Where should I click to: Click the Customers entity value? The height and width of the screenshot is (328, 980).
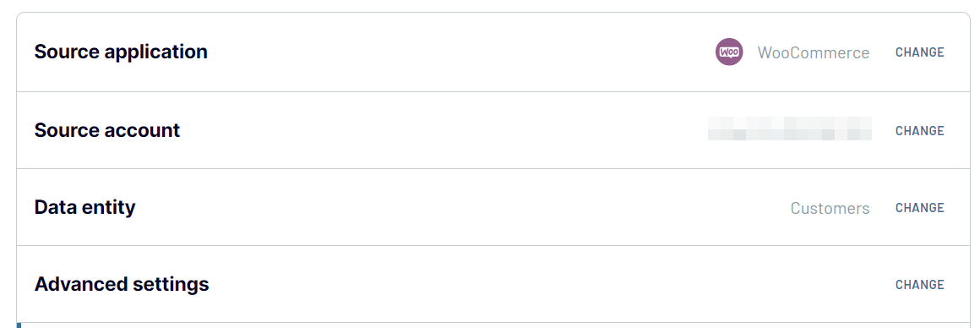(x=830, y=208)
